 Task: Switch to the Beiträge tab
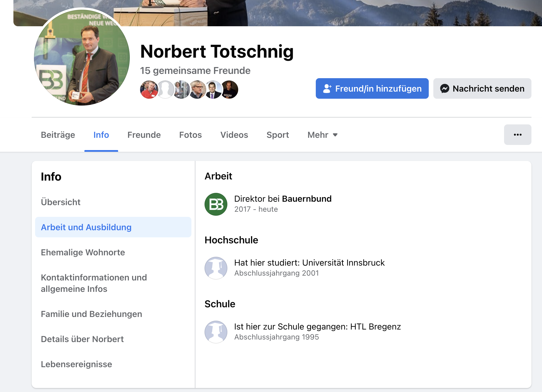[58, 135]
